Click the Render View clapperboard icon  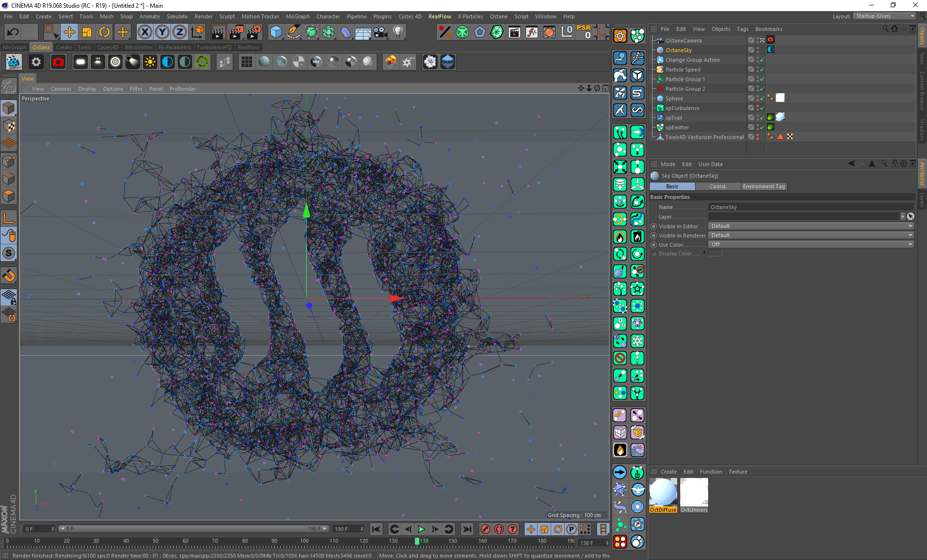click(218, 32)
